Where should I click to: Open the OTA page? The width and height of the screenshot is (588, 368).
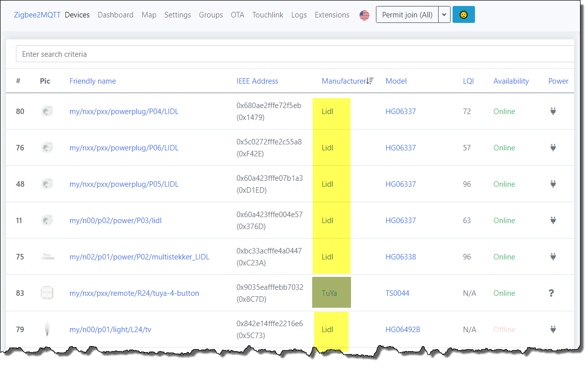click(x=237, y=14)
